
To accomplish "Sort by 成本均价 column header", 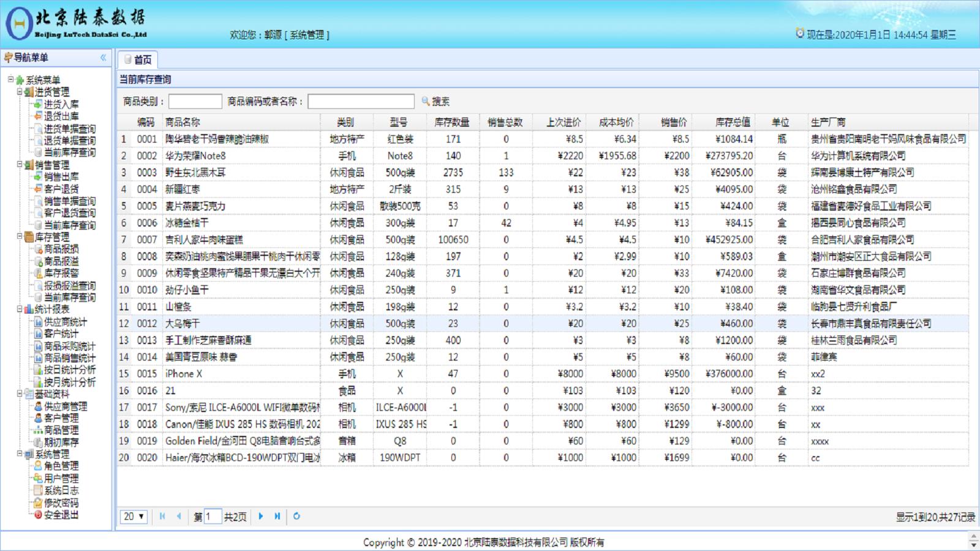I will (x=612, y=122).
